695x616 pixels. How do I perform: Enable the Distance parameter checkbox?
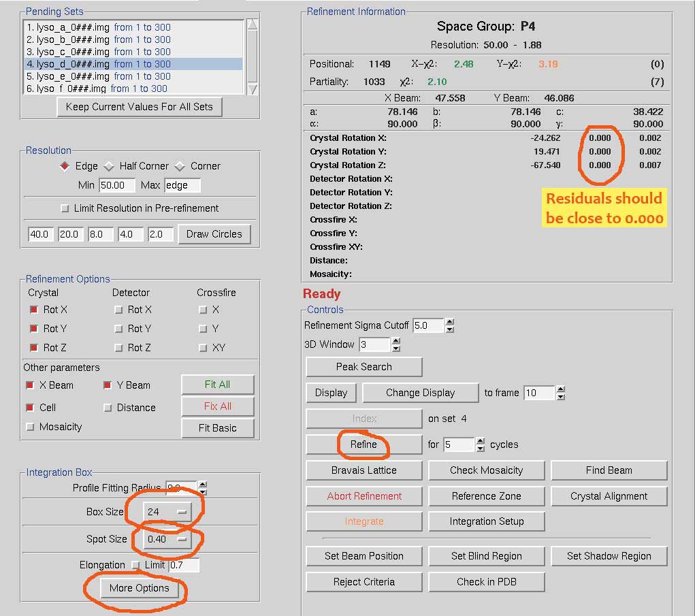[x=108, y=408]
